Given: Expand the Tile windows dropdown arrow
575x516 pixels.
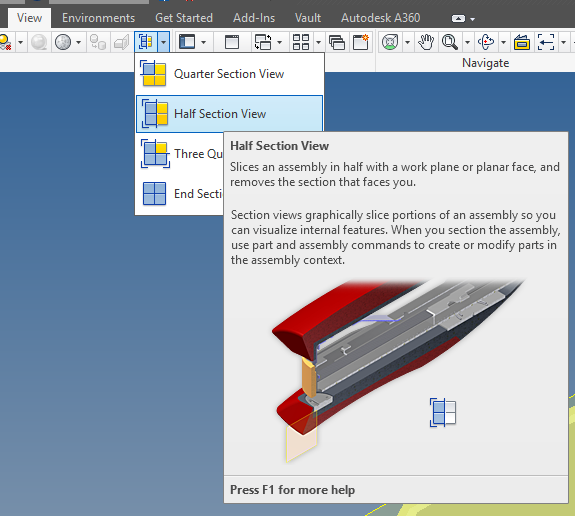Looking at the screenshot, I should [318, 42].
